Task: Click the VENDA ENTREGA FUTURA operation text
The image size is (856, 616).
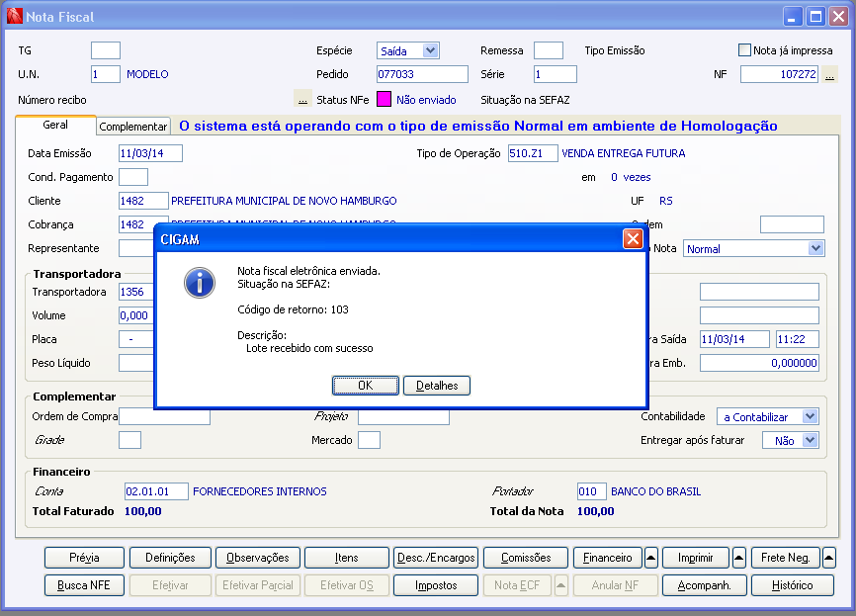Action: coord(624,153)
